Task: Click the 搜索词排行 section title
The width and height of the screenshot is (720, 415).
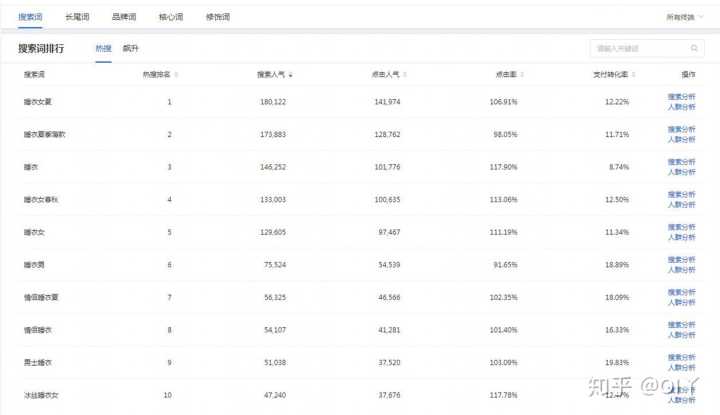Action: pos(41,49)
